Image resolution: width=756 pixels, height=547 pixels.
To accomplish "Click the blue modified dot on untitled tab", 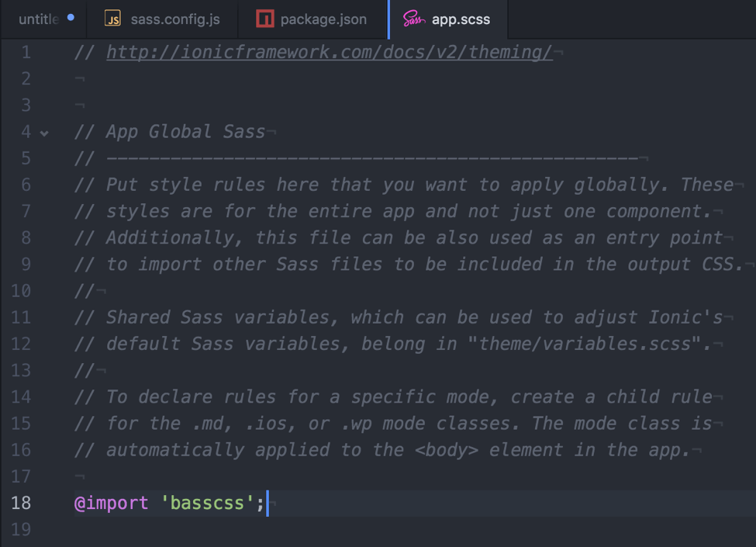I will pos(71,17).
